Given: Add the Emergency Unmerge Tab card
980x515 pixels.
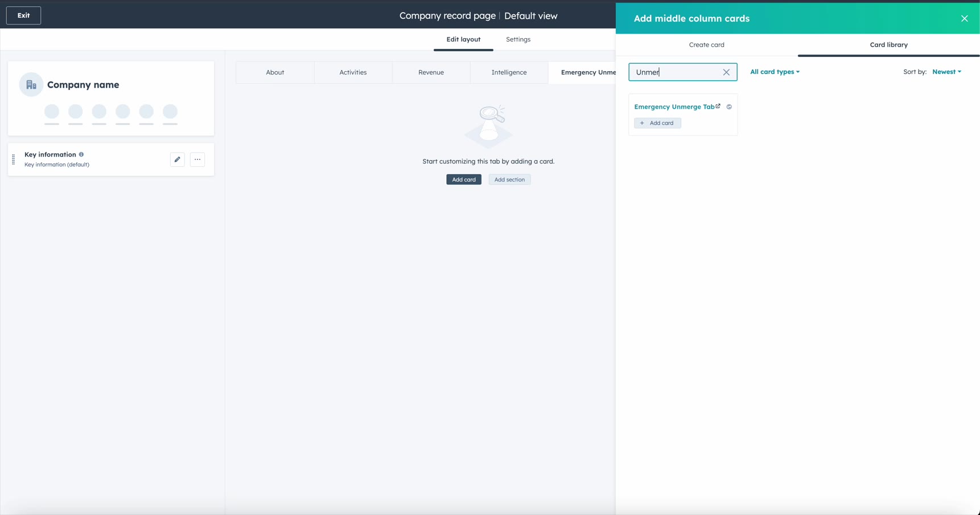Looking at the screenshot, I should pyautogui.click(x=657, y=123).
